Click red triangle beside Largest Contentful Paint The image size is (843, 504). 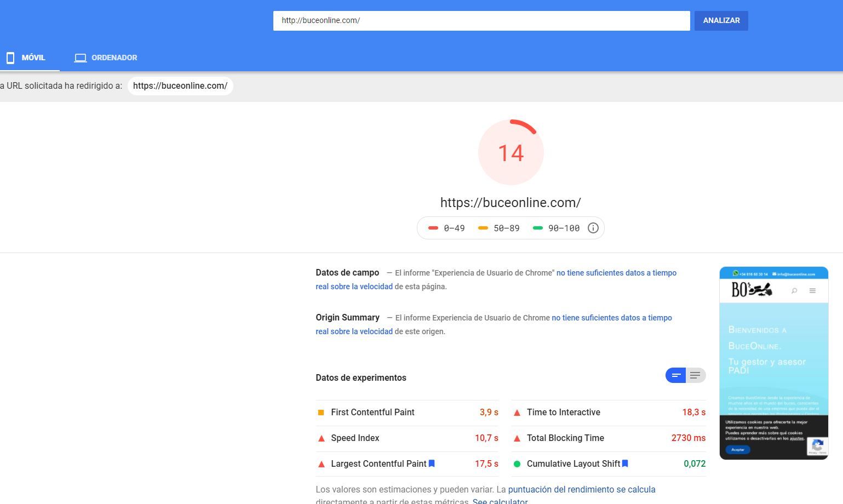pyautogui.click(x=321, y=464)
